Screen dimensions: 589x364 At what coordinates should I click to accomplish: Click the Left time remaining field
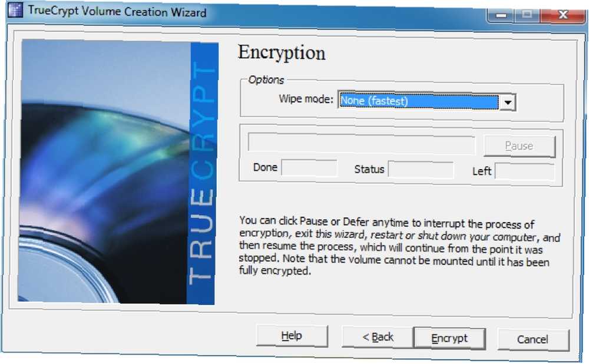tap(525, 171)
